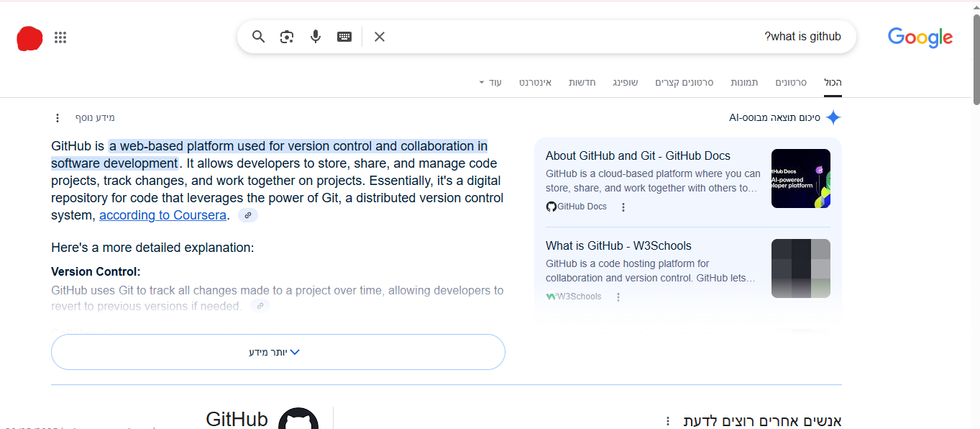Click the W3Schools source name
The image size is (980, 429).
tap(580, 297)
